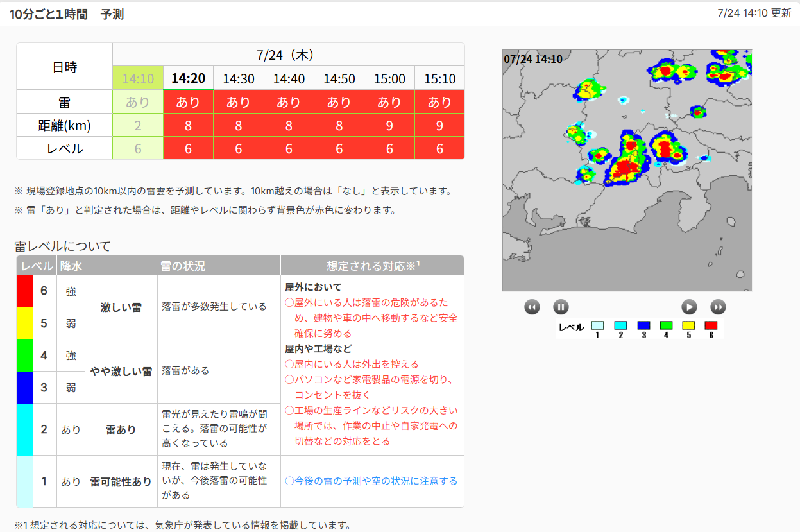Switch to the 15:10 forecast time
Image resolution: width=800 pixels, height=532 pixels.
coord(440,78)
